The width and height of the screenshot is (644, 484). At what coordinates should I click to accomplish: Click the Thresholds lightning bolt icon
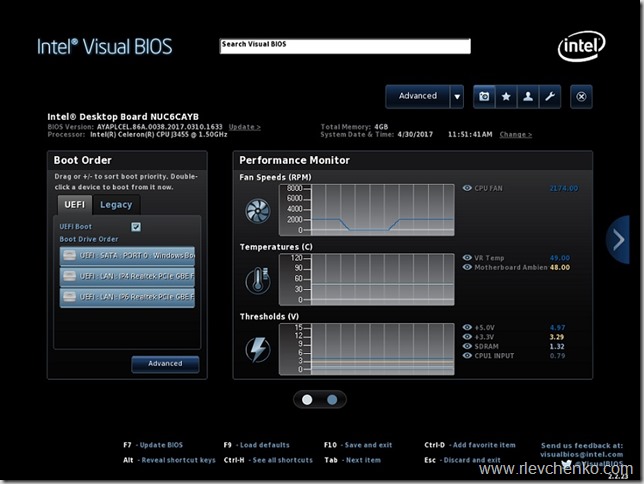pos(258,350)
